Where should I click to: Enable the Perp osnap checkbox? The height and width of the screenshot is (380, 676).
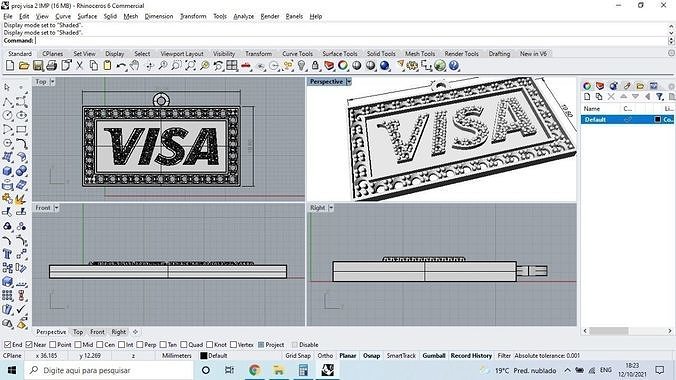tap(140, 345)
